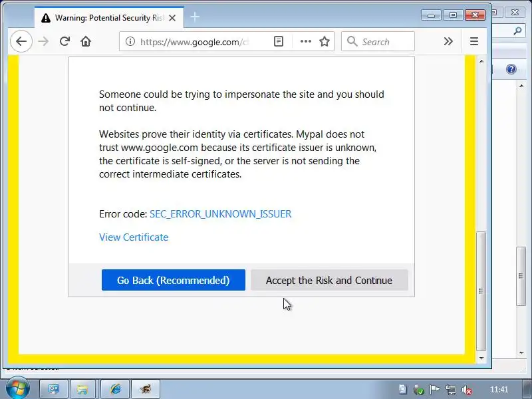Bookmark this page with the star
The width and height of the screenshot is (532, 399).
click(325, 41)
